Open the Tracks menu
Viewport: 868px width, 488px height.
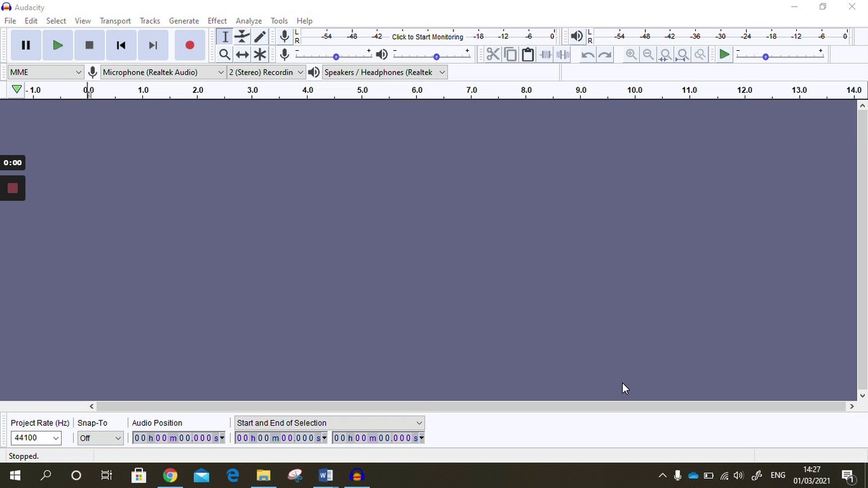150,21
